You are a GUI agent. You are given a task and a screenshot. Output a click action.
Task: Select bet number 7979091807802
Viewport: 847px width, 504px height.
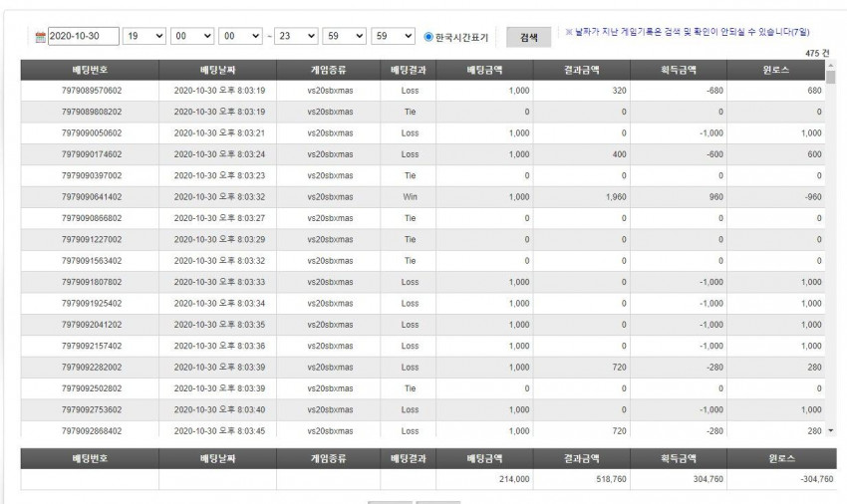tap(92, 282)
